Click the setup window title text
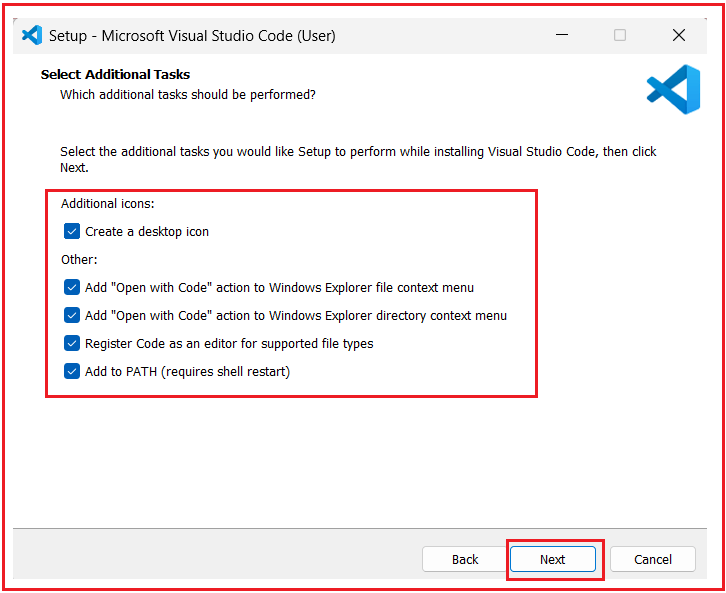Viewport: 726px width, 593px height. [192, 36]
